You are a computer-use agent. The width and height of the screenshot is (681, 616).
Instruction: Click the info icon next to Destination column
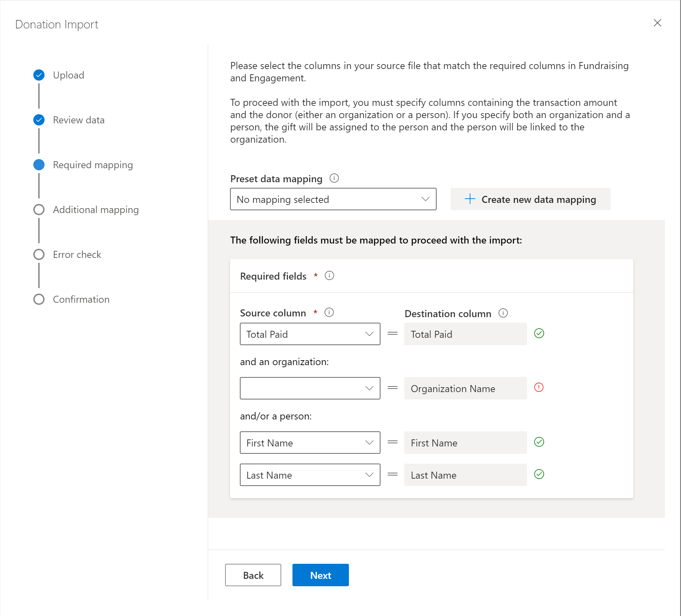point(504,313)
